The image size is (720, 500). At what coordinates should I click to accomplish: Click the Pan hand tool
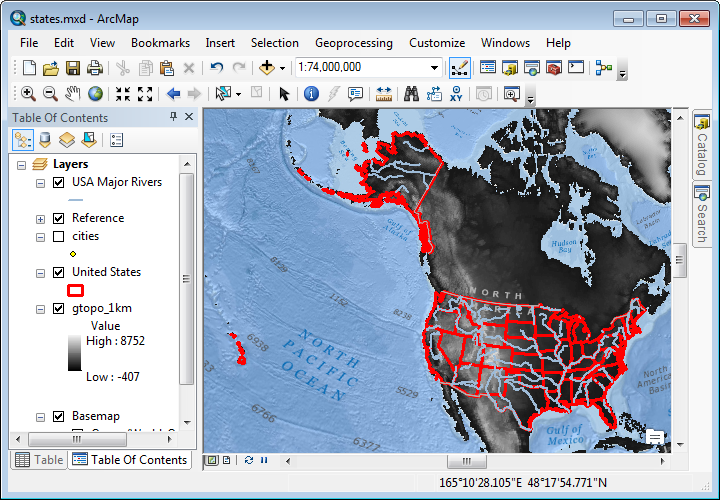click(x=73, y=94)
